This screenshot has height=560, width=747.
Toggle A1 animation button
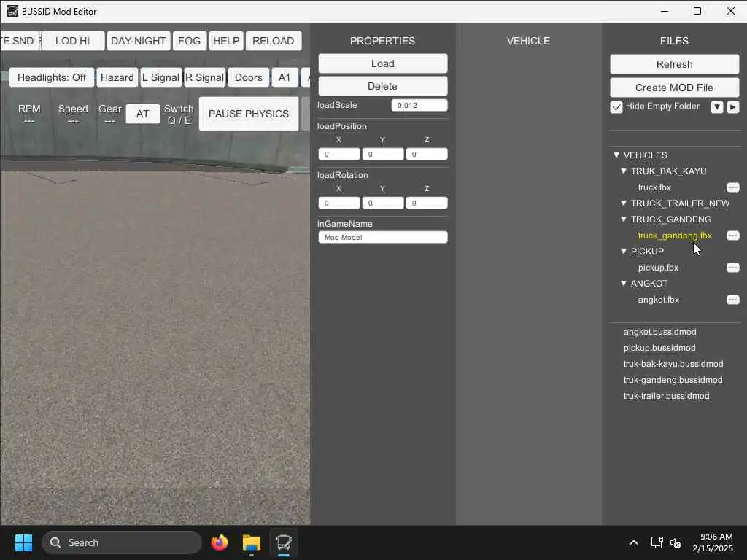coord(285,77)
